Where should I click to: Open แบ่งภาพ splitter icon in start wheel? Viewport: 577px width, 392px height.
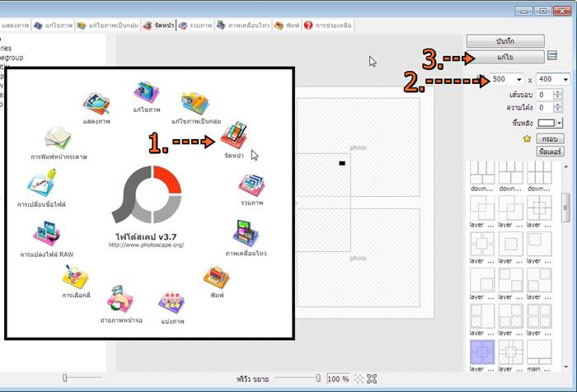click(172, 302)
